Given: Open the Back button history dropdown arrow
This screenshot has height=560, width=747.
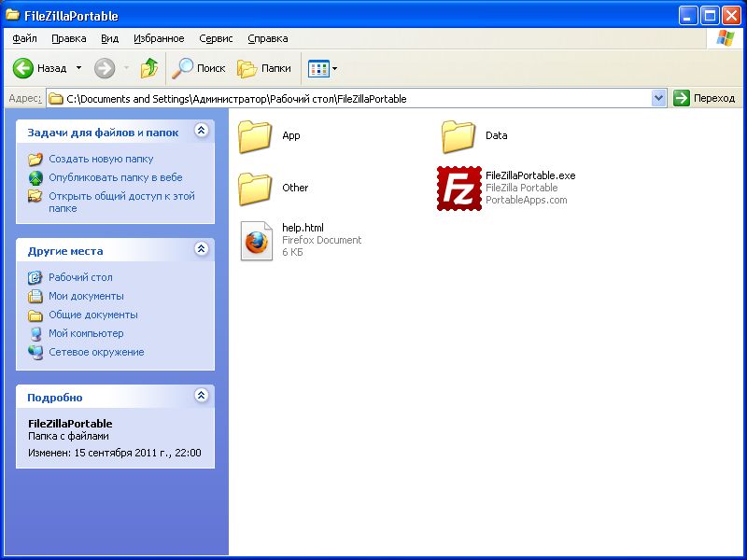Looking at the screenshot, I should (78, 68).
